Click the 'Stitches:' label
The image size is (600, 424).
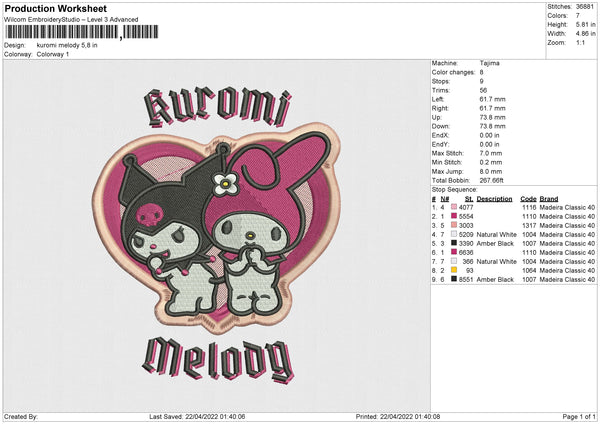559,7
